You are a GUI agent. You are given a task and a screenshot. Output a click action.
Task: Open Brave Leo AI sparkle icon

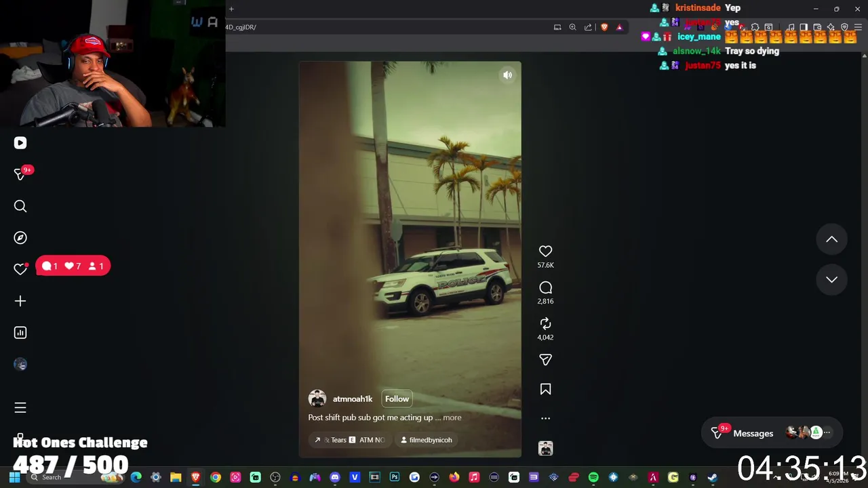831,27
